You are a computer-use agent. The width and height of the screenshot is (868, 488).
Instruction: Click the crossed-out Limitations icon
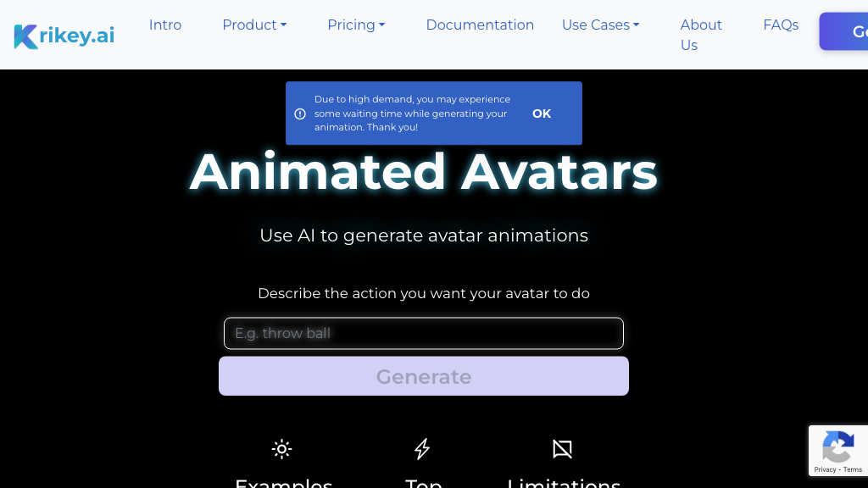coord(562,449)
